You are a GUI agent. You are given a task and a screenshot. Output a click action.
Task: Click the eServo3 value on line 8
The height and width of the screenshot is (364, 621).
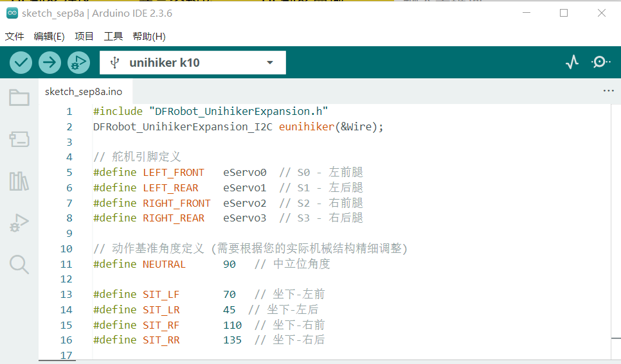click(x=245, y=218)
